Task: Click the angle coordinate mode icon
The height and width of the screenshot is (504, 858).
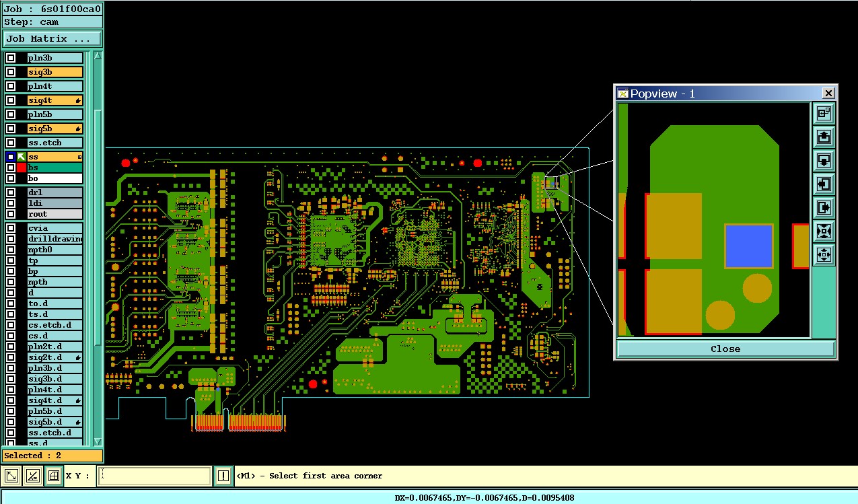Action: 32,476
